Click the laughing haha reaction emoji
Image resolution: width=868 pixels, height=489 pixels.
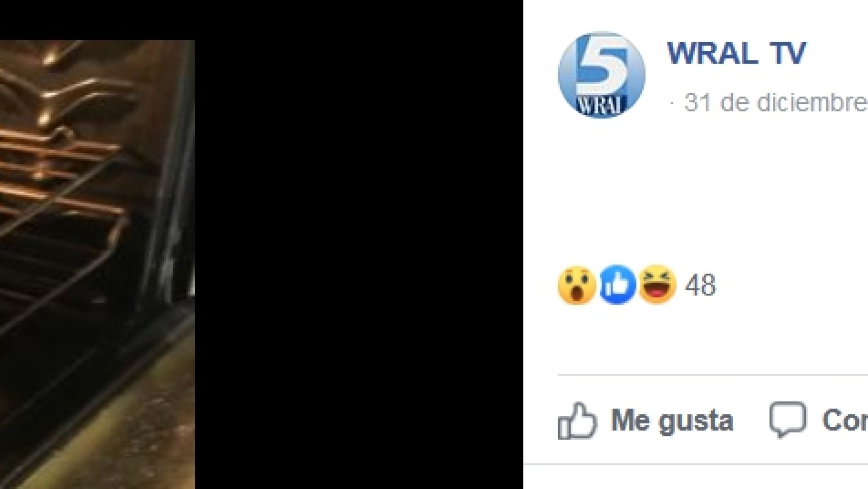pyautogui.click(x=657, y=284)
